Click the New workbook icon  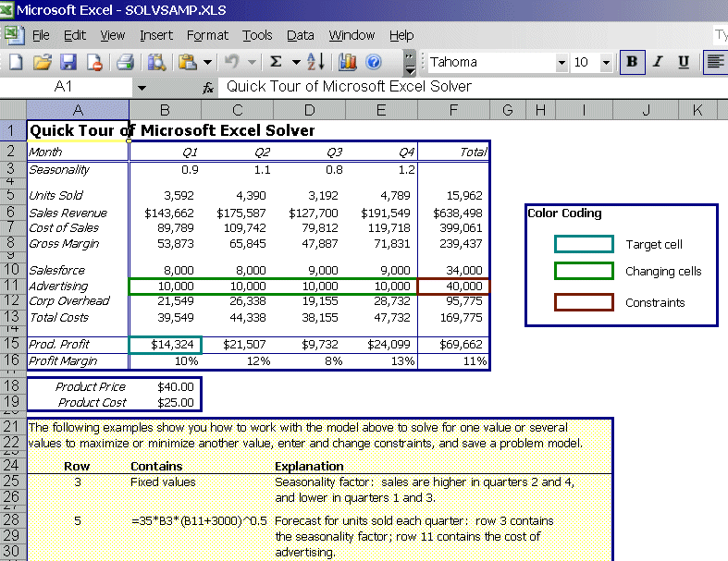(x=15, y=62)
